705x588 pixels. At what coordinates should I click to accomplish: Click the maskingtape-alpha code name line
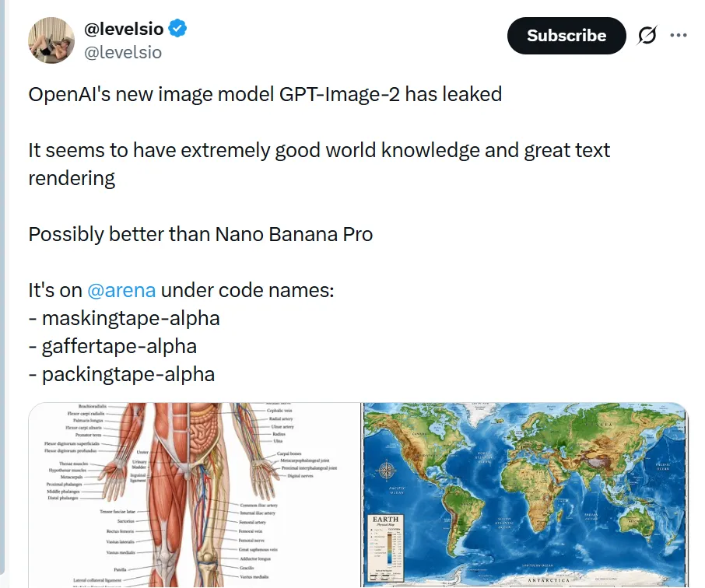(x=125, y=318)
